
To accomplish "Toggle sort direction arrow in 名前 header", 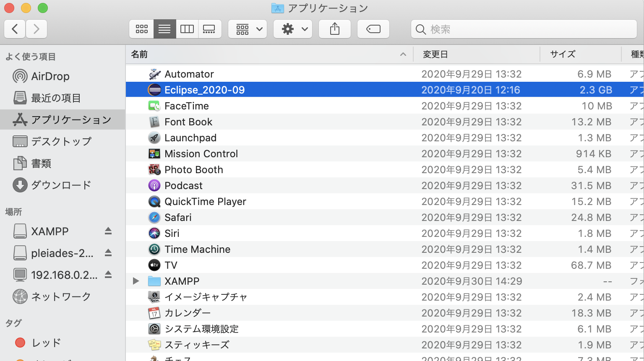I will [403, 54].
